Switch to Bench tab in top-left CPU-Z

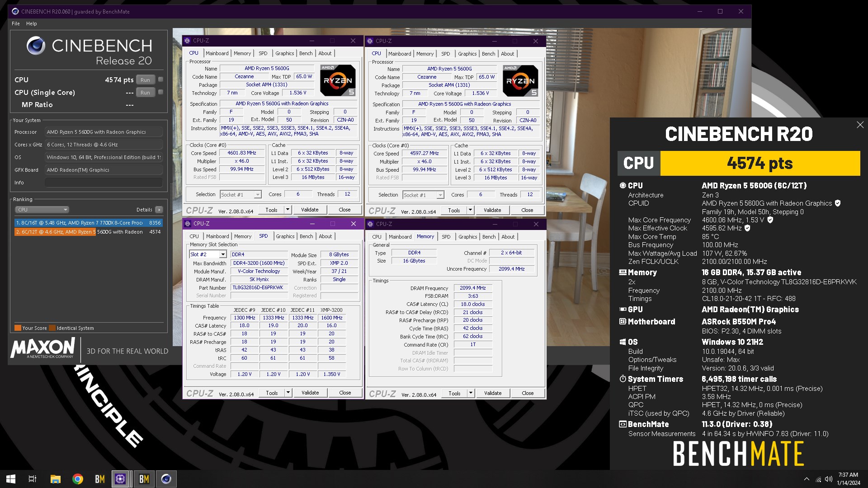tap(306, 53)
